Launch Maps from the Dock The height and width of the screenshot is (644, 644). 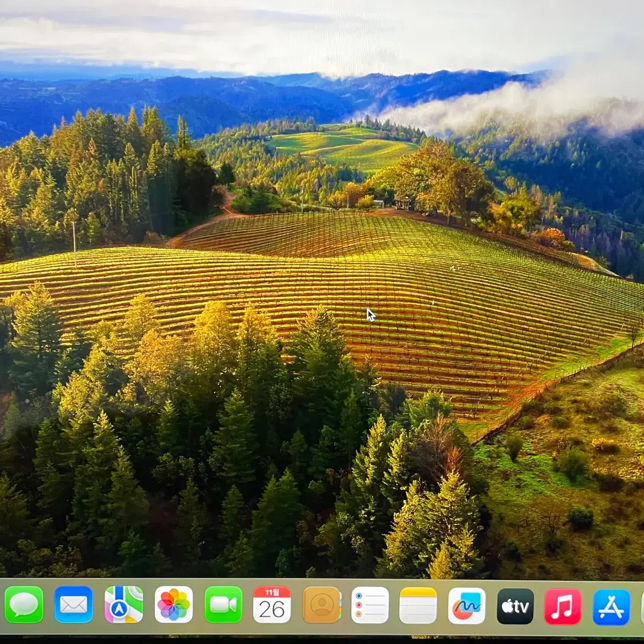[x=123, y=605]
